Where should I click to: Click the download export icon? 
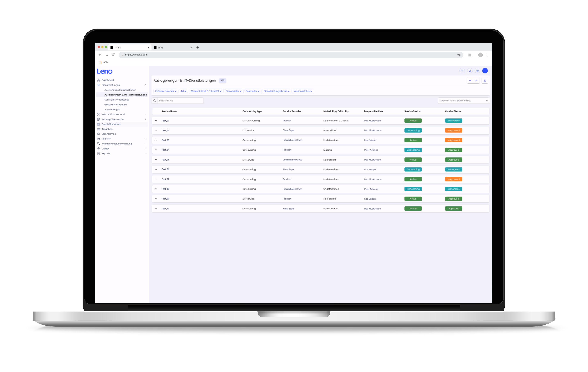pos(485,80)
